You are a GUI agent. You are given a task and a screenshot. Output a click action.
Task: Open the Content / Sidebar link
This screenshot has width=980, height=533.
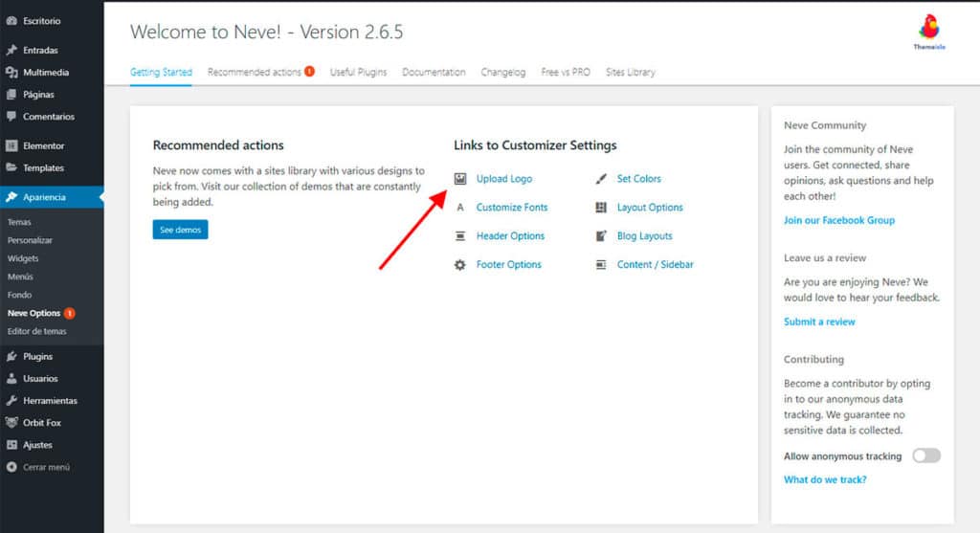coord(655,265)
